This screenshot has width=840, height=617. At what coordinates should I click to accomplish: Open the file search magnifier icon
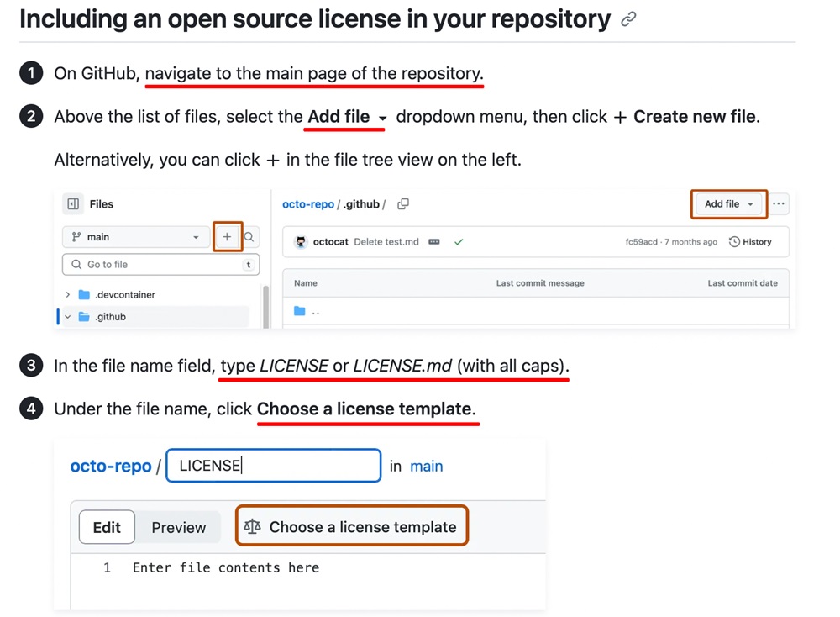click(249, 237)
